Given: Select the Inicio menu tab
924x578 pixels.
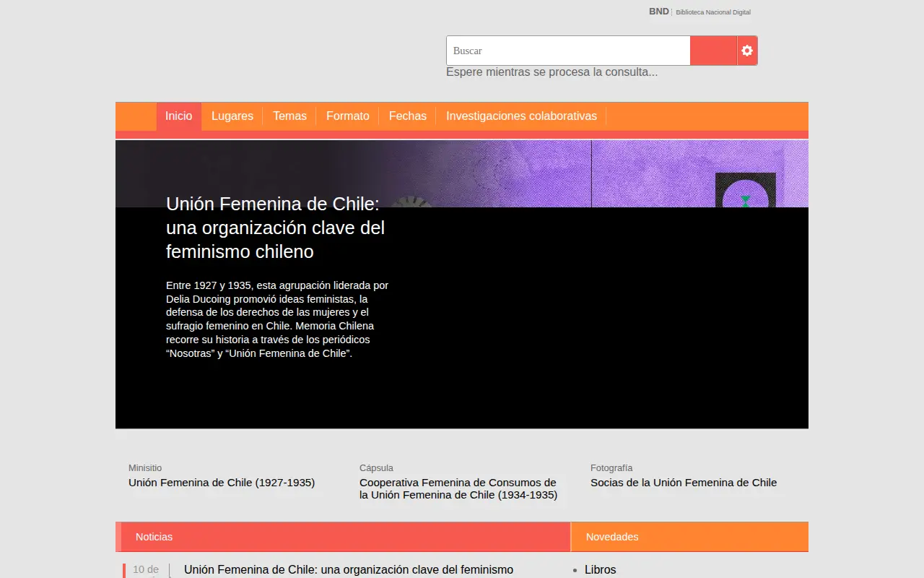Looking at the screenshot, I should (179, 116).
